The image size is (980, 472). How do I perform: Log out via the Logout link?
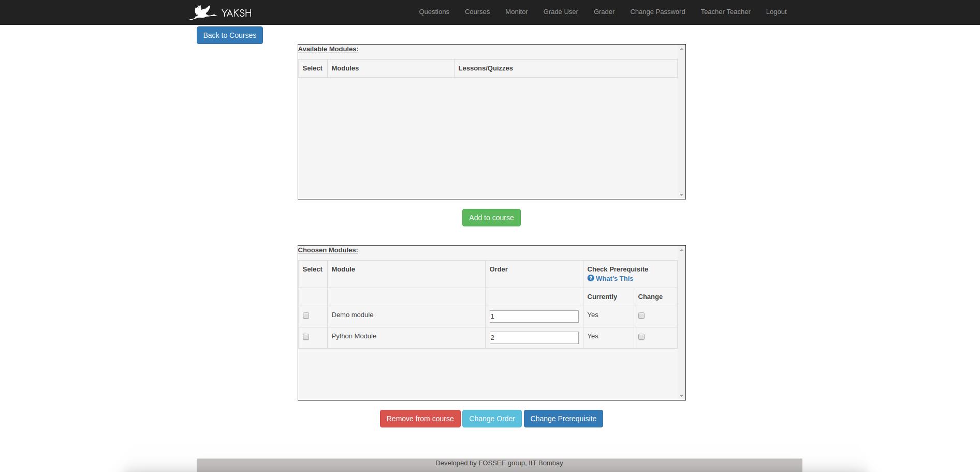point(776,12)
